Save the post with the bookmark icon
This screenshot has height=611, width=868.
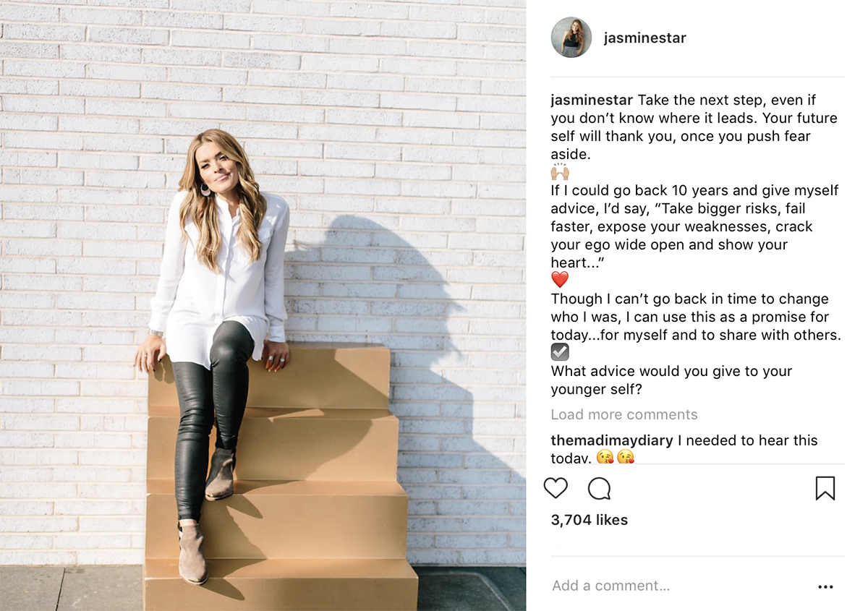[825, 489]
